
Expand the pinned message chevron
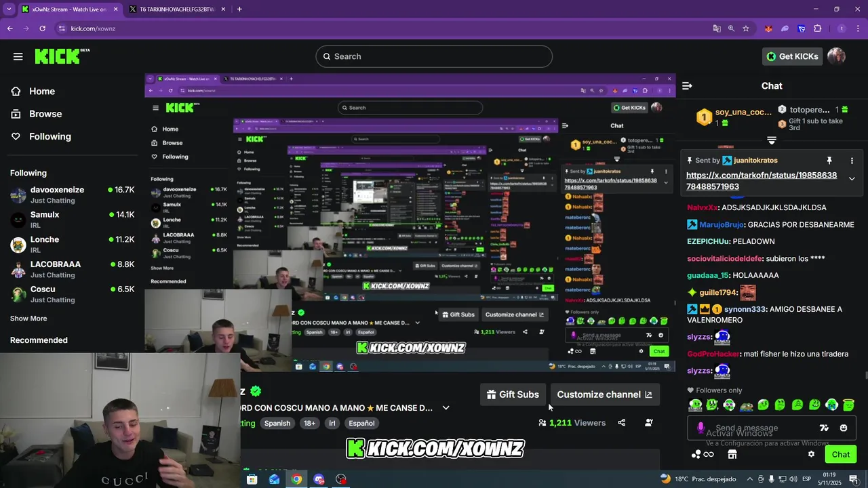coord(852,179)
